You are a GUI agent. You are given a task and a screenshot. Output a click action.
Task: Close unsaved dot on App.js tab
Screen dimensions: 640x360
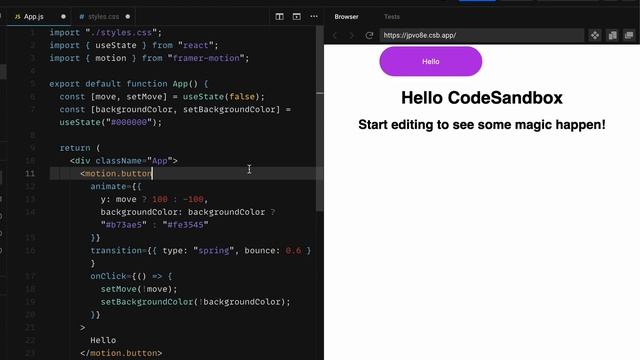63,17
